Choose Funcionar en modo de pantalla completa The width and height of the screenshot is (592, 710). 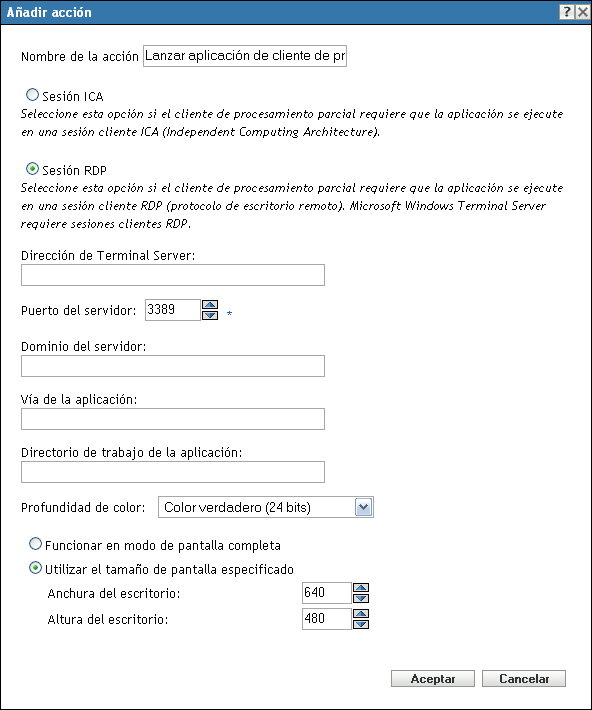tap(35, 544)
